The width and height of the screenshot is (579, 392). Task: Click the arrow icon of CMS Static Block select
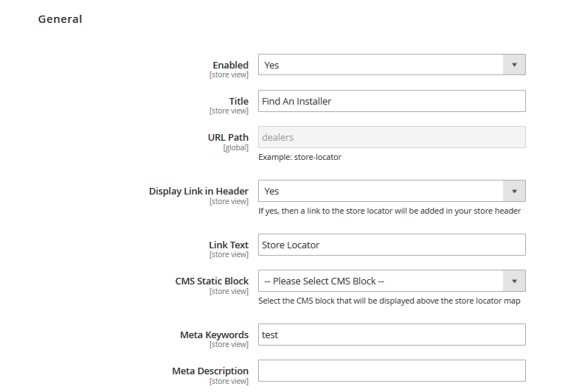514,281
